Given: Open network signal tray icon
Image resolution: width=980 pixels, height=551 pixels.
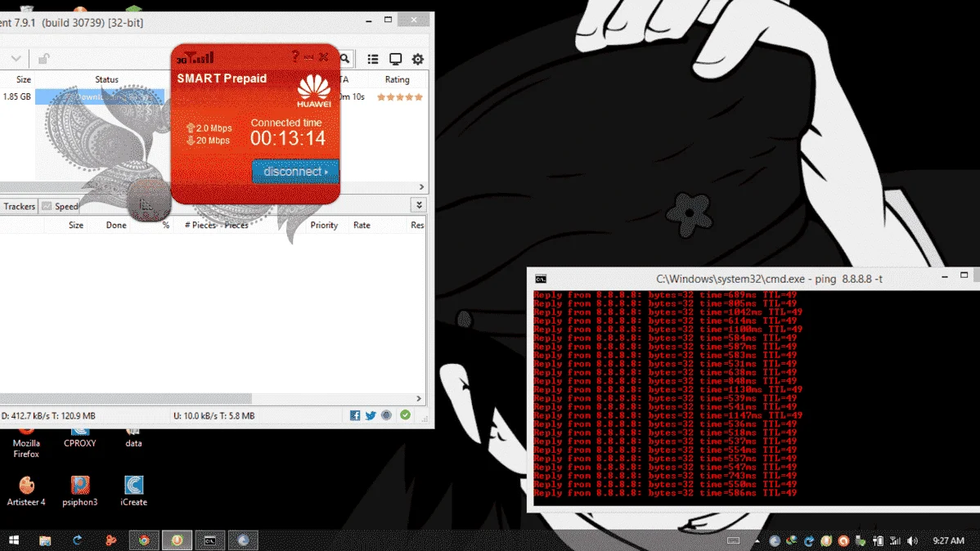Looking at the screenshot, I should (895, 541).
